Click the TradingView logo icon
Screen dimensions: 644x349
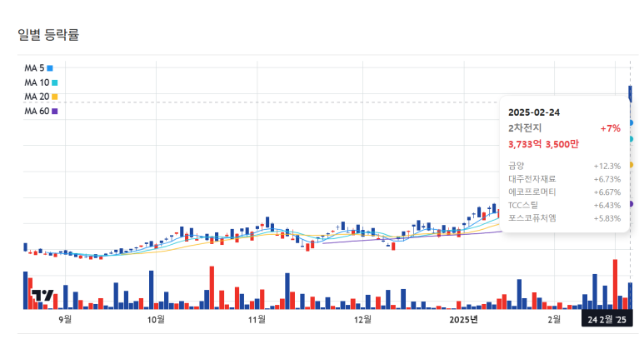[42, 295]
